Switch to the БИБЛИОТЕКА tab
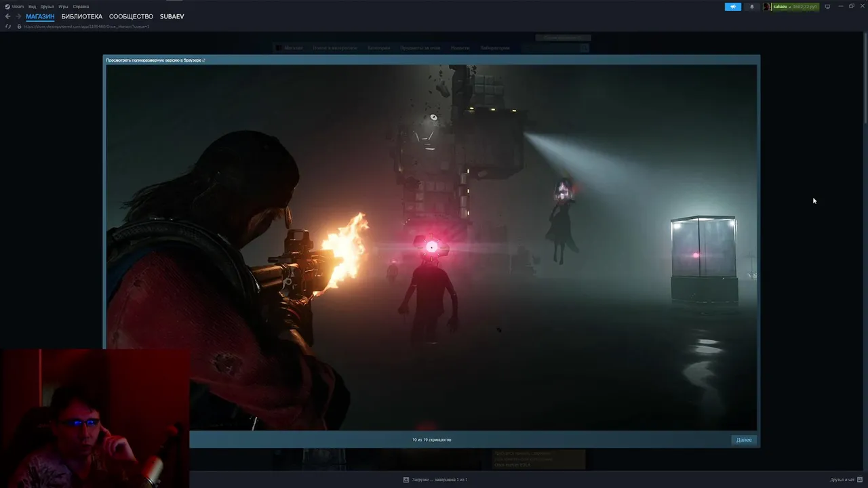 (81, 16)
